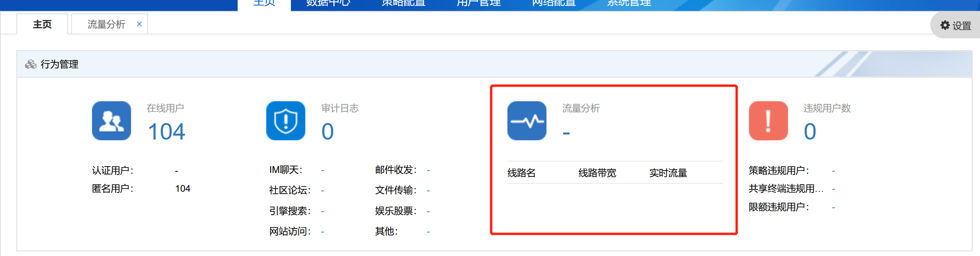The height and width of the screenshot is (256, 980).
Task: Click the 认证用户 label
Action: tap(113, 171)
